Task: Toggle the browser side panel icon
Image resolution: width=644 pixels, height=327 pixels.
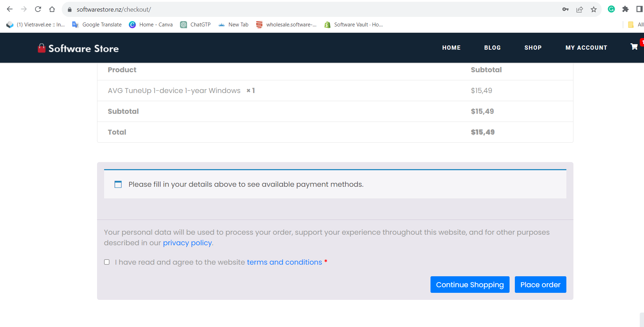Action: pos(639,9)
